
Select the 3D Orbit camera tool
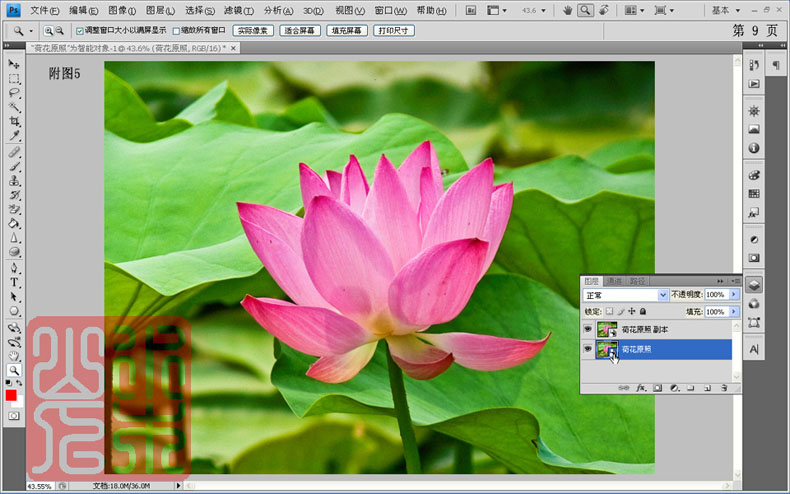click(14, 342)
